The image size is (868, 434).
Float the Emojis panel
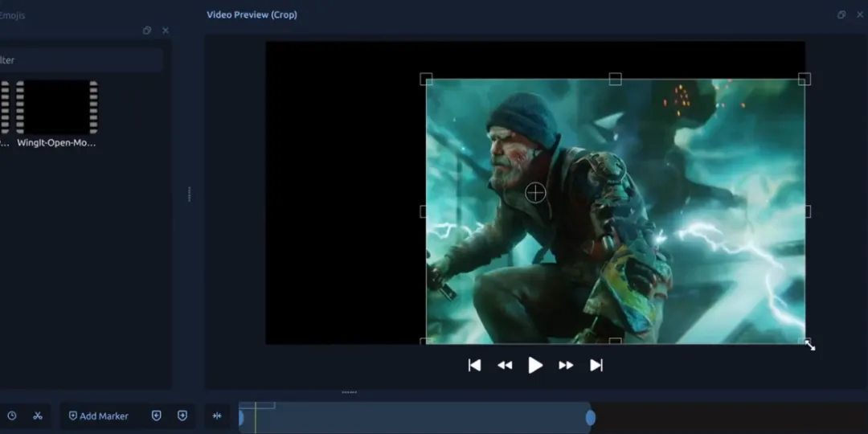tap(147, 31)
